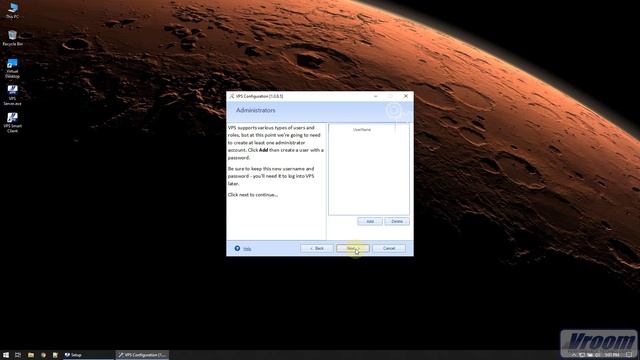
Task: Click the volume icon in system tray
Action: 597,355
